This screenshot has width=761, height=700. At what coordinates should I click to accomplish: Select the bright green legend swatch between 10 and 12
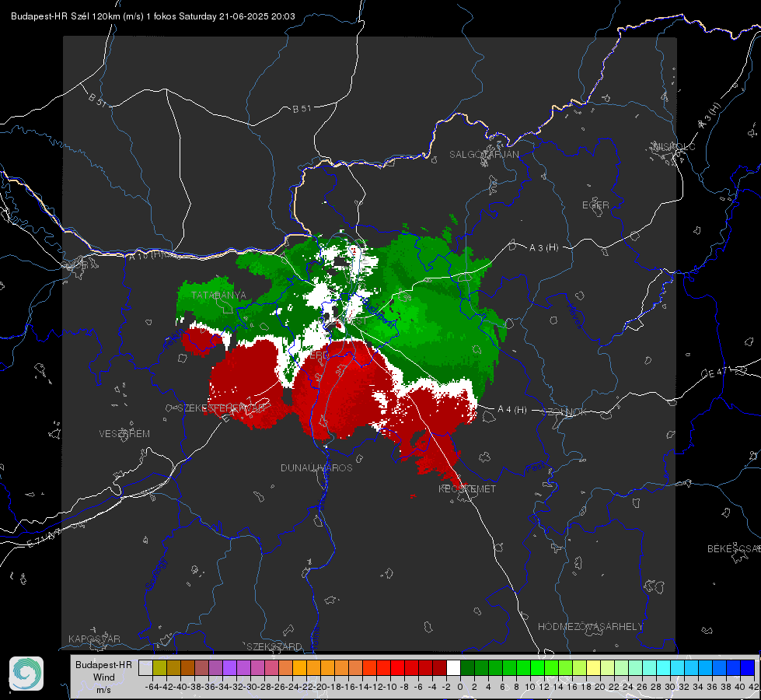coord(537,667)
